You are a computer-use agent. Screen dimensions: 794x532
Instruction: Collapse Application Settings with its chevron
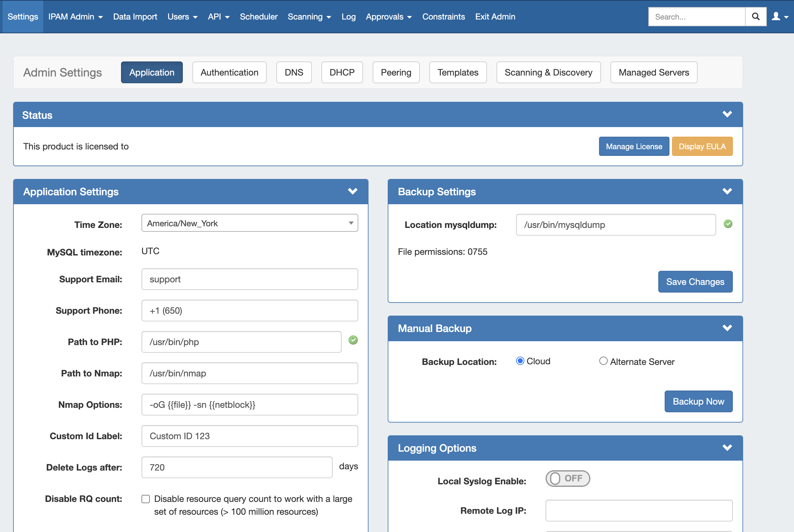click(352, 191)
